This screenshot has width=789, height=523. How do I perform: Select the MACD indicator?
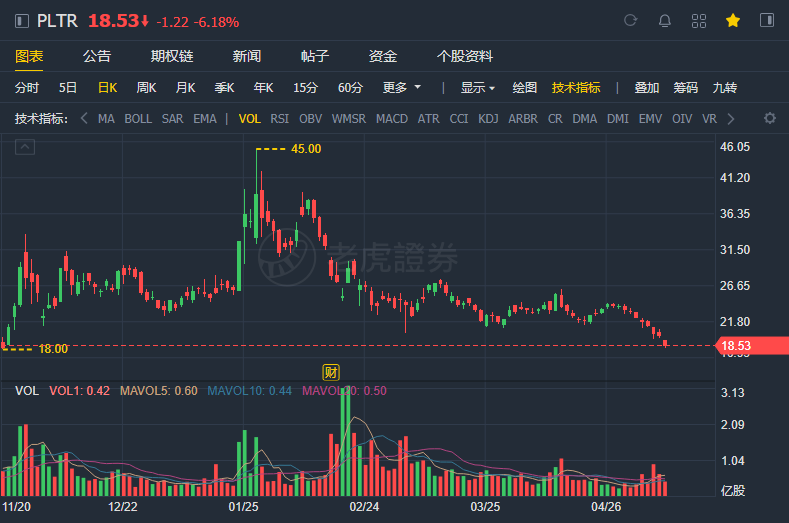[x=392, y=119]
